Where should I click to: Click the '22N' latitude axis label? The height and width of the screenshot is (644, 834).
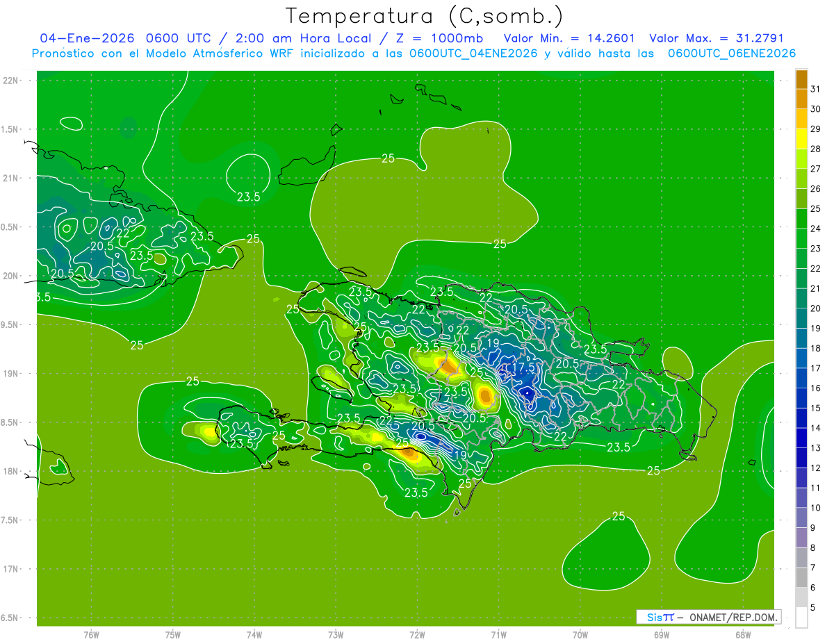coord(11,81)
